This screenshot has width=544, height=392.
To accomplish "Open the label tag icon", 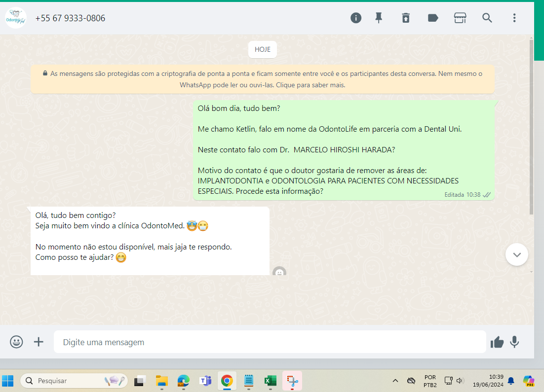I will [x=432, y=18].
